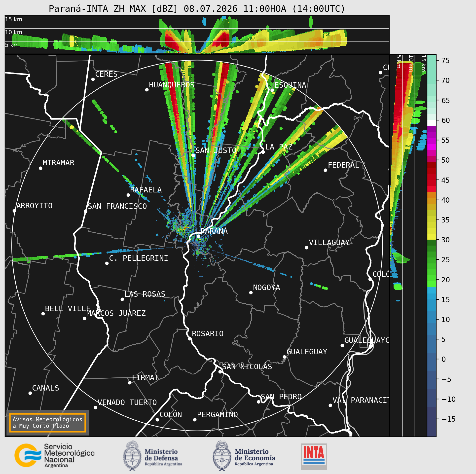Viewport: 476px width, 474px height.
Task: Click the San Justo map label
Action: pyautogui.click(x=216, y=150)
